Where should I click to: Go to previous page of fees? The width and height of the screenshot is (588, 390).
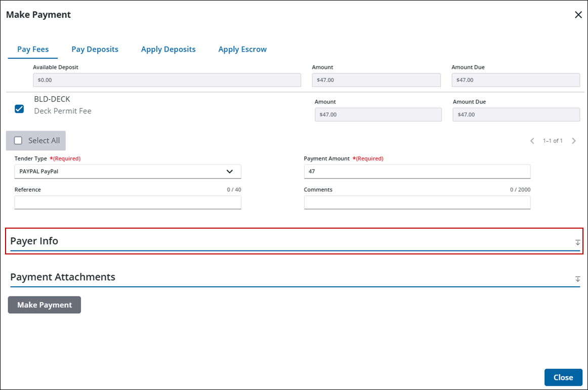pos(532,141)
